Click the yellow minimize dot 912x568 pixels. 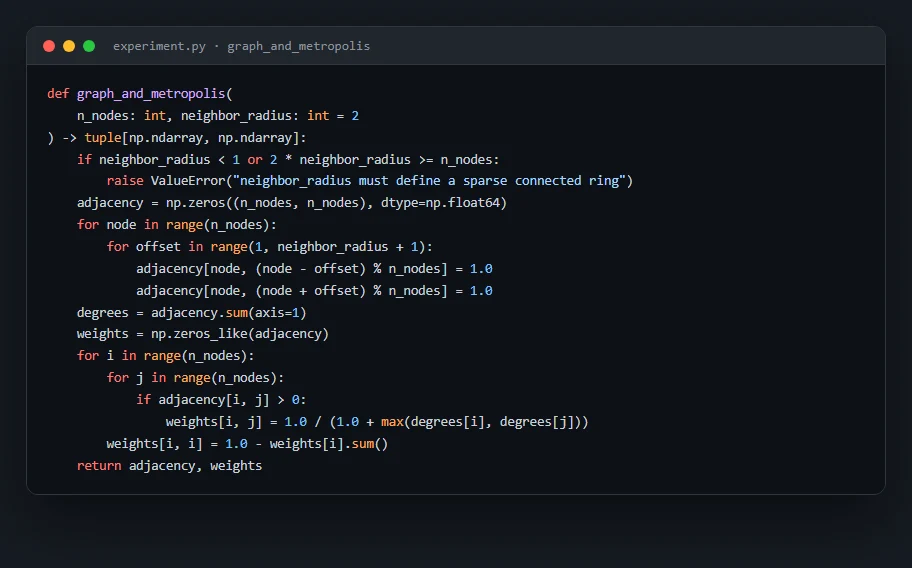pos(69,46)
